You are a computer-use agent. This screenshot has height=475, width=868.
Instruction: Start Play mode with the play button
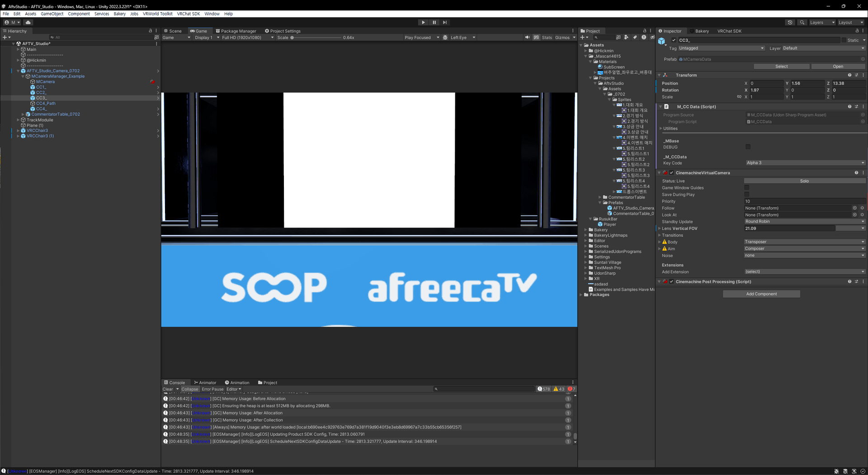click(423, 22)
